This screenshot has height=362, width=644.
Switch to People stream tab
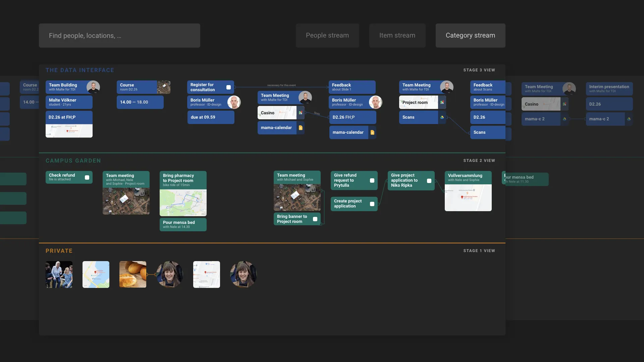click(x=327, y=36)
